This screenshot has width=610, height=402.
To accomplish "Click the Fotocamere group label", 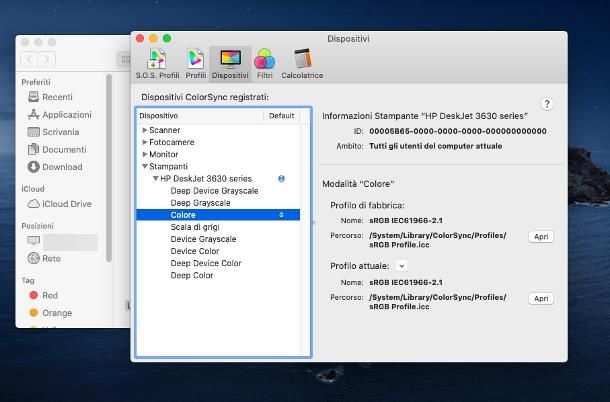I will (172, 142).
